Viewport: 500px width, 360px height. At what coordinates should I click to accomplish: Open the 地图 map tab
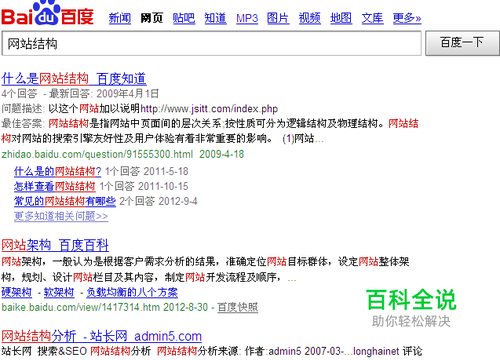click(x=341, y=18)
